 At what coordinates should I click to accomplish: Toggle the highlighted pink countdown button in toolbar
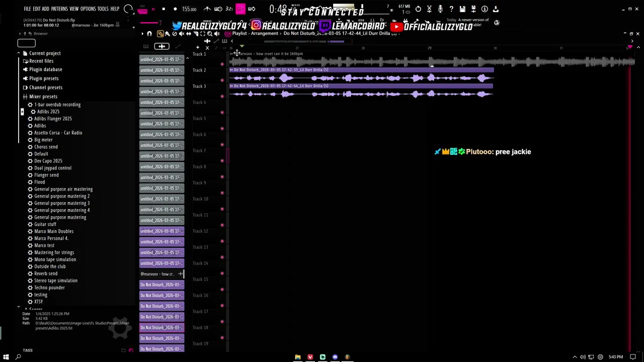coord(240,9)
